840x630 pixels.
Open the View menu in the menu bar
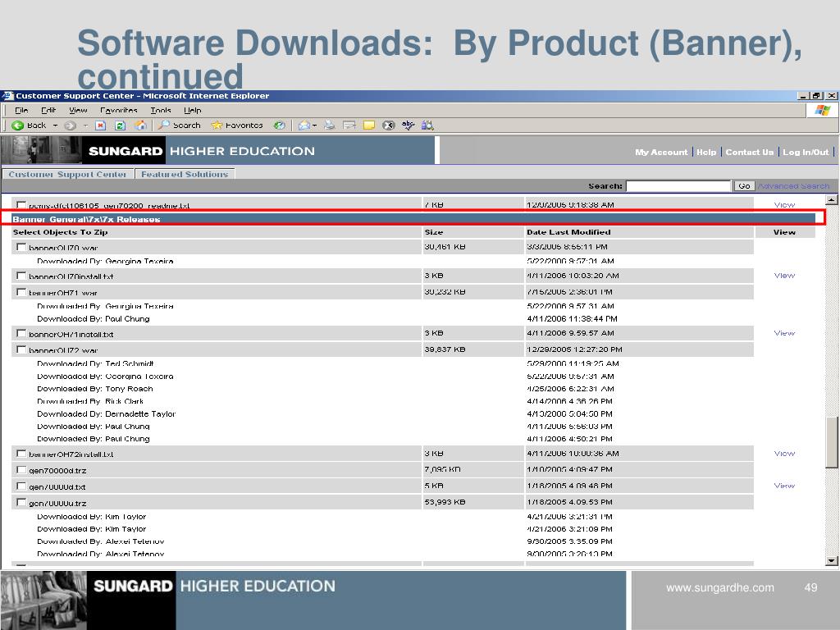78,111
